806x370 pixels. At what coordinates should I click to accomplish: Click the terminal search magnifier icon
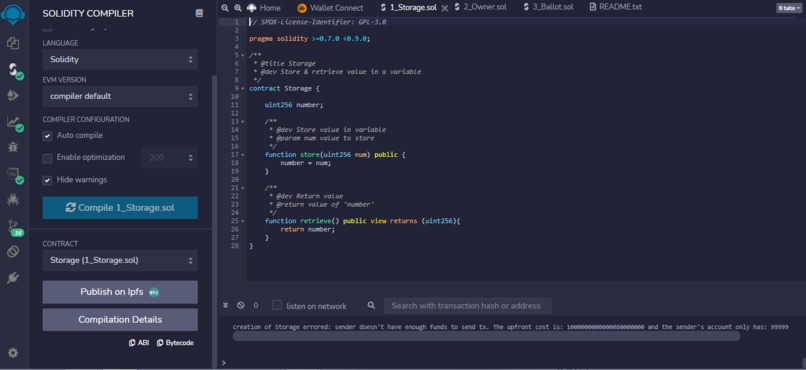(371, 305)
